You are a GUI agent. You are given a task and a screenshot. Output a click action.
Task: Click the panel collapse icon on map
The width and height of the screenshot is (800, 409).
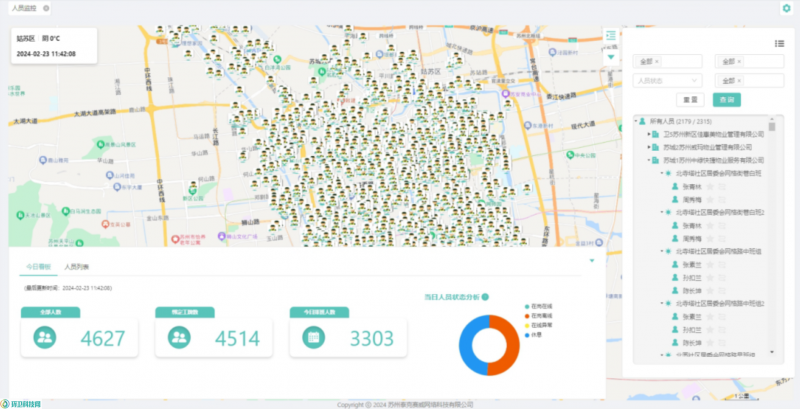tap(610, 36)
